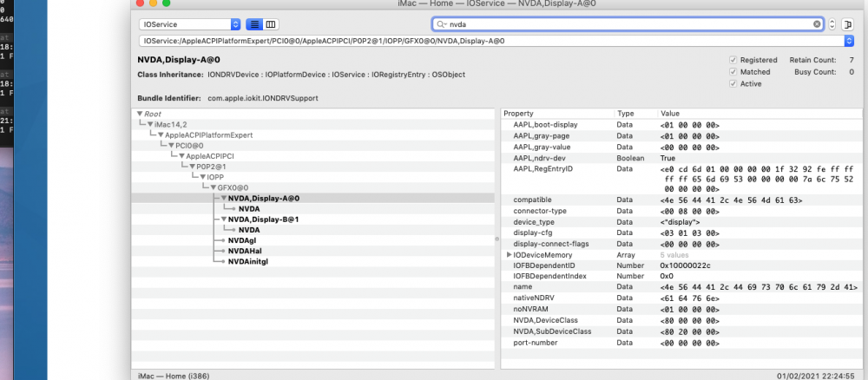Click the 0x10000022c value cell
Viewport: 868px width, 380px height.
(686, 265)
